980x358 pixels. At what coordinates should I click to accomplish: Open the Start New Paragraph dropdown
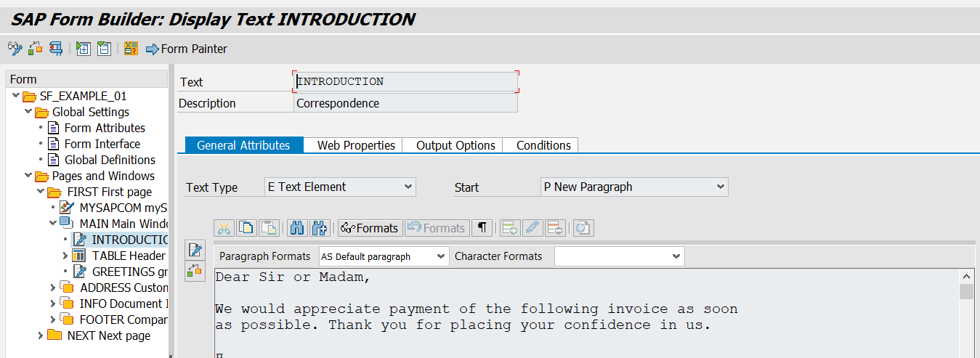point(634,187)
